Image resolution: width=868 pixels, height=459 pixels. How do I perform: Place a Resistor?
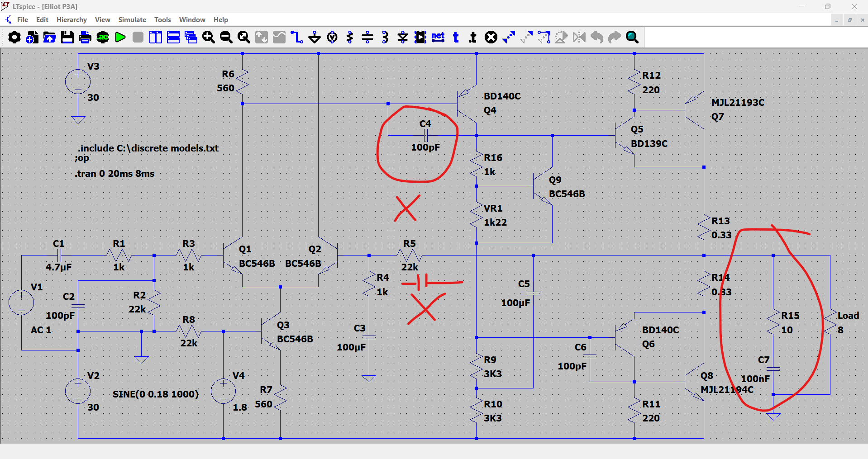pos(350,37)
